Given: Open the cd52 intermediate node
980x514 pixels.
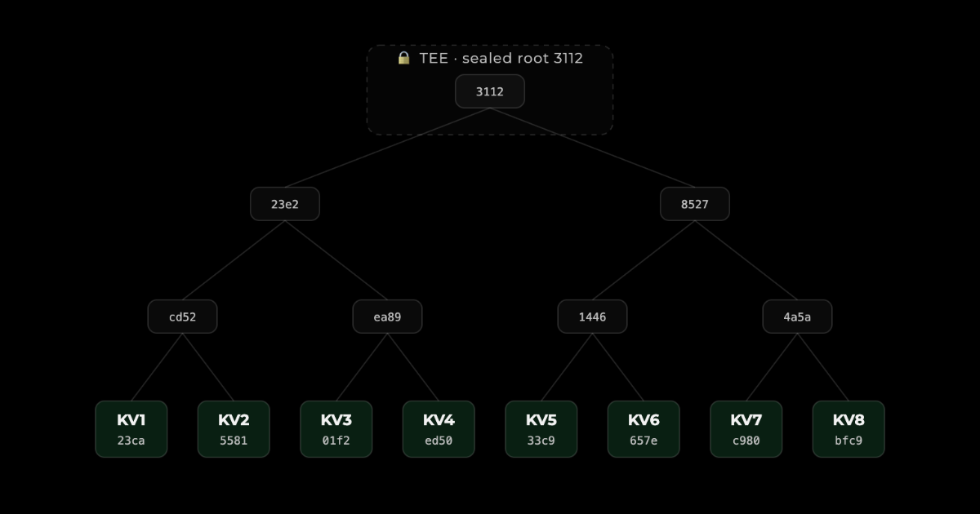Looking at the screenshot, I should pos(182,317).
